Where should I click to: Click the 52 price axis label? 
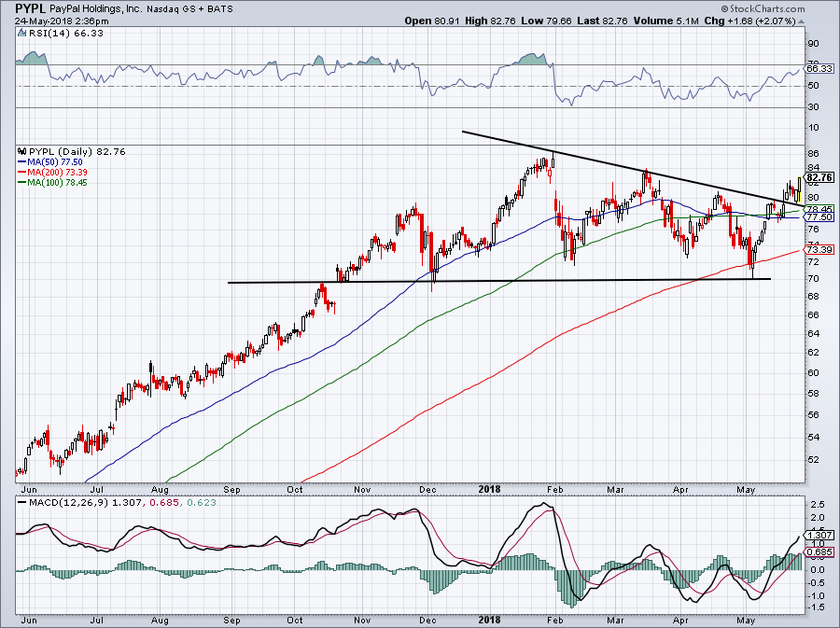pos(813,459)
